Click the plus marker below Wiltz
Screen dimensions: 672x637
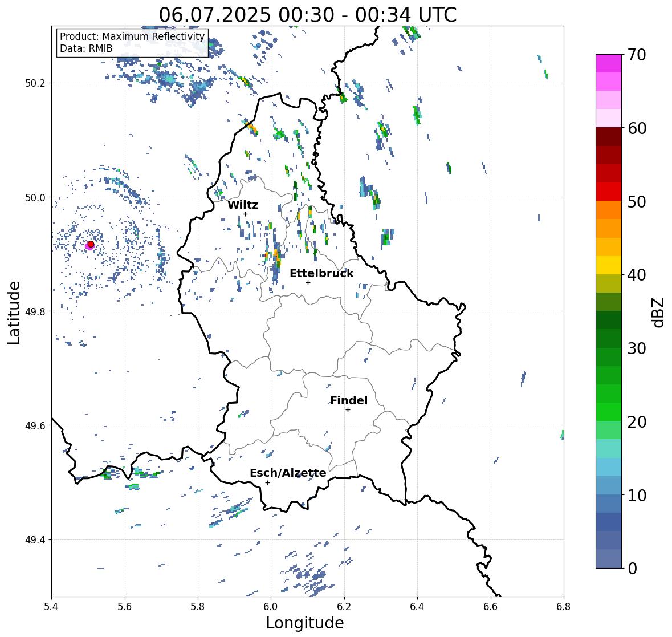245,214
